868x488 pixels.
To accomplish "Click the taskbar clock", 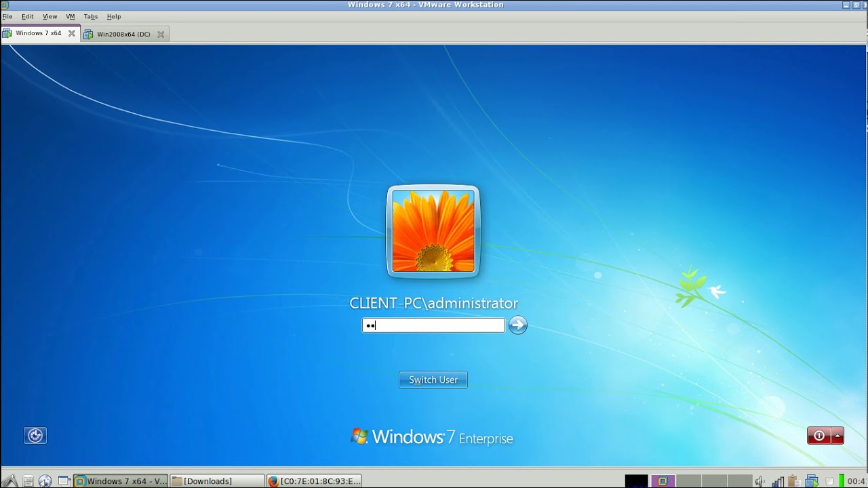I will (856, 481).
